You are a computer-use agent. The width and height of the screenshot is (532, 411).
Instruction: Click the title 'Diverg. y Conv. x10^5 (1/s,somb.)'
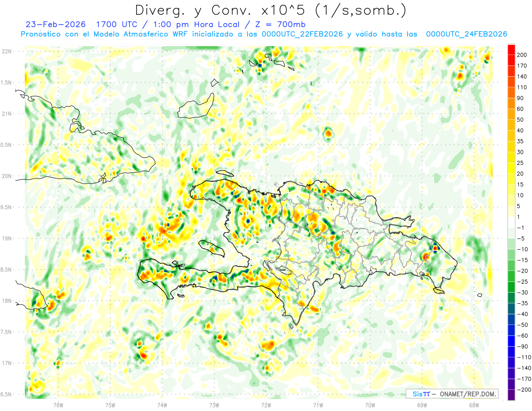click(x=270, y=10)
